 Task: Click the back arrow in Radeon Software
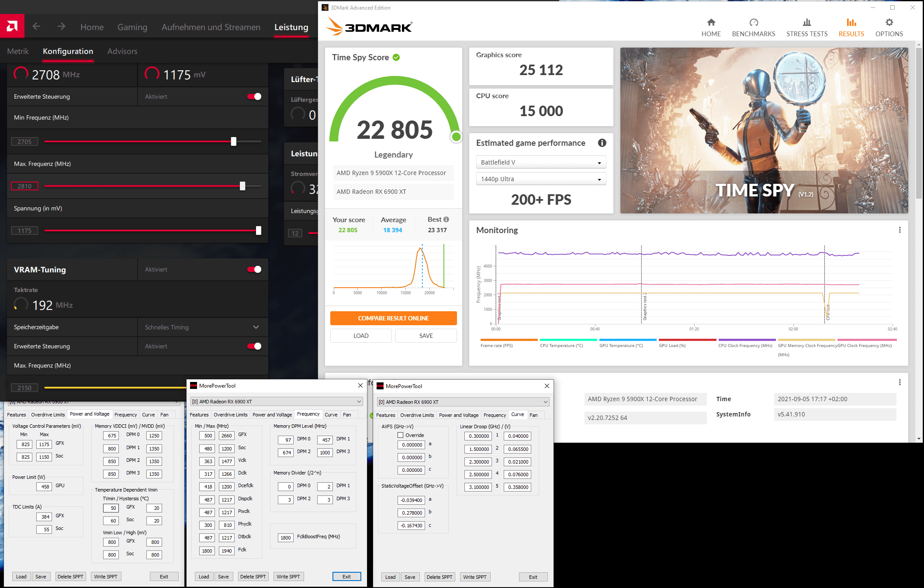point(36,27)
